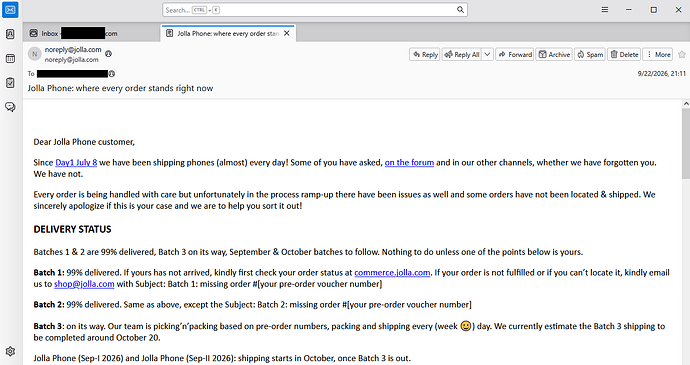
Task: Open the Calendar sidebar icon
Action: pyautogui.click(x=10, y=58)
